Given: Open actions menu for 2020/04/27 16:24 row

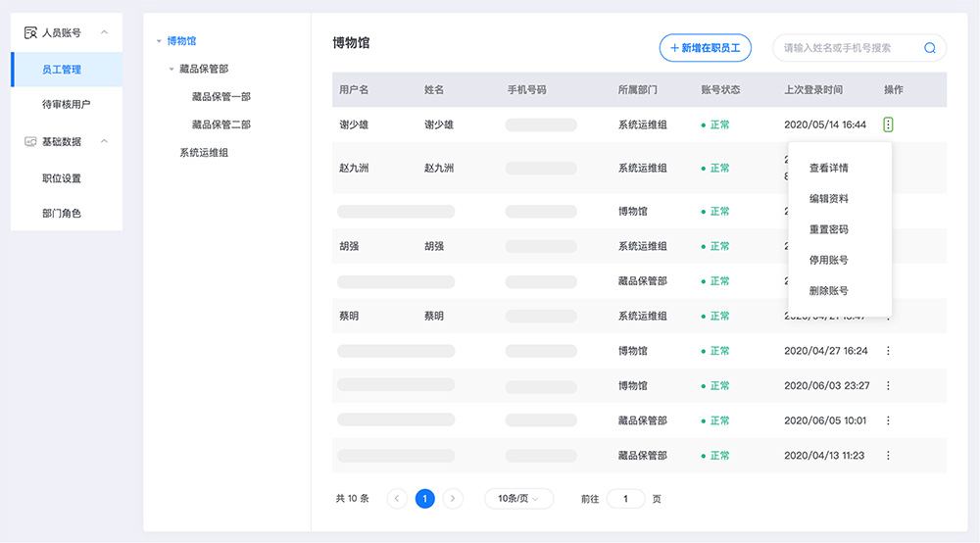Looking at the screenshot, I should tap(888, 351).
